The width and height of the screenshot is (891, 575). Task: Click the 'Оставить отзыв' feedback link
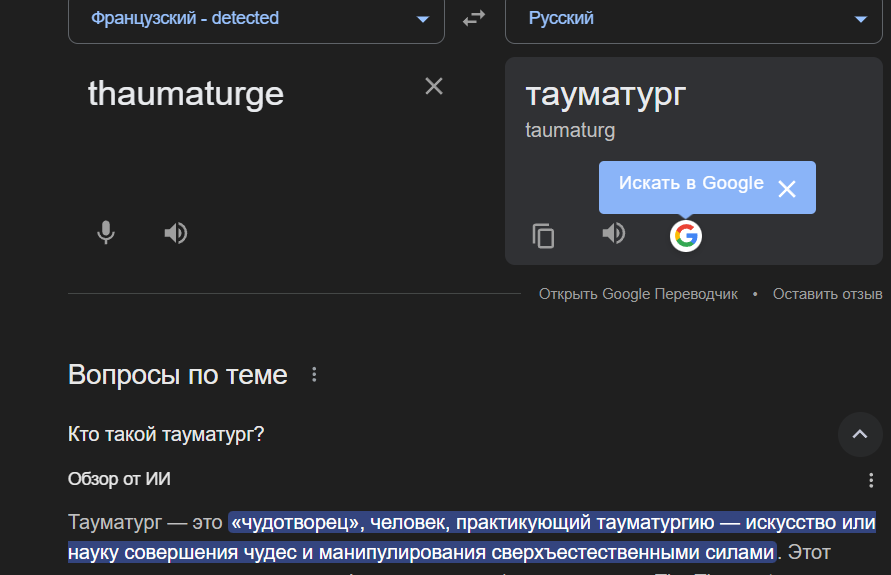pos(827,294)
